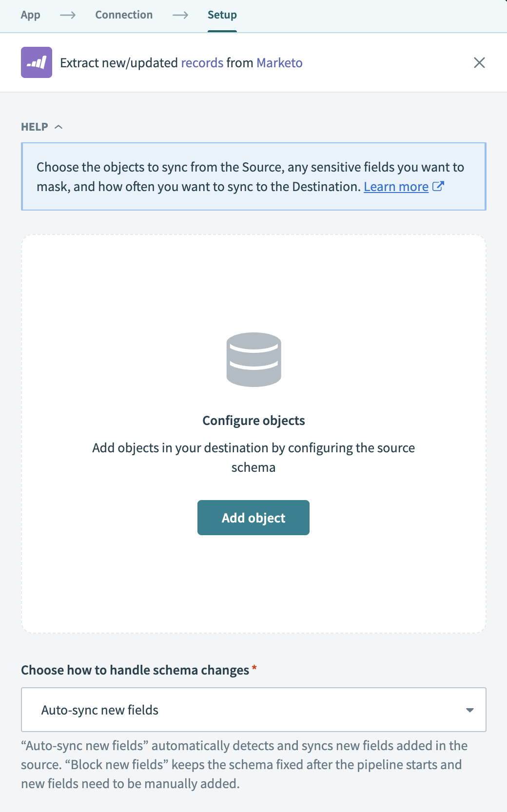The height and width of the screenshot is (812, 507).
Task: Click the dropdown arrow on Auto-sync new fields
Action: (x=469, y=710)
